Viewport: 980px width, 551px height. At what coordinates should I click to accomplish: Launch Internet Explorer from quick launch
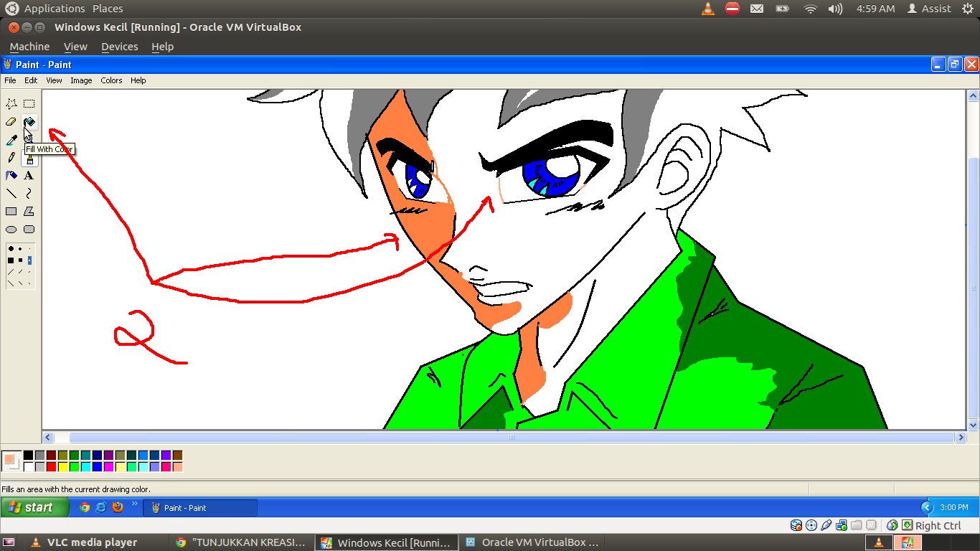[x=101, y=507]
